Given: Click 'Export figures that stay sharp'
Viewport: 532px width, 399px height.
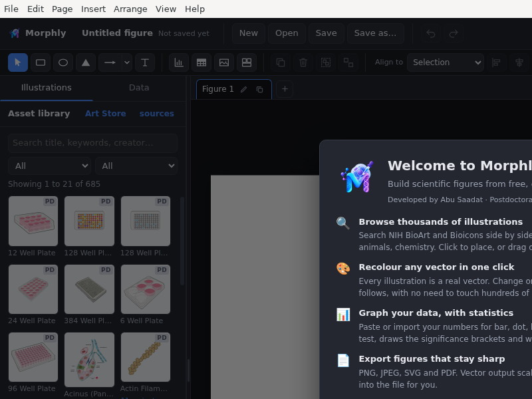Looking at the screenshot, I should [432, 359].
